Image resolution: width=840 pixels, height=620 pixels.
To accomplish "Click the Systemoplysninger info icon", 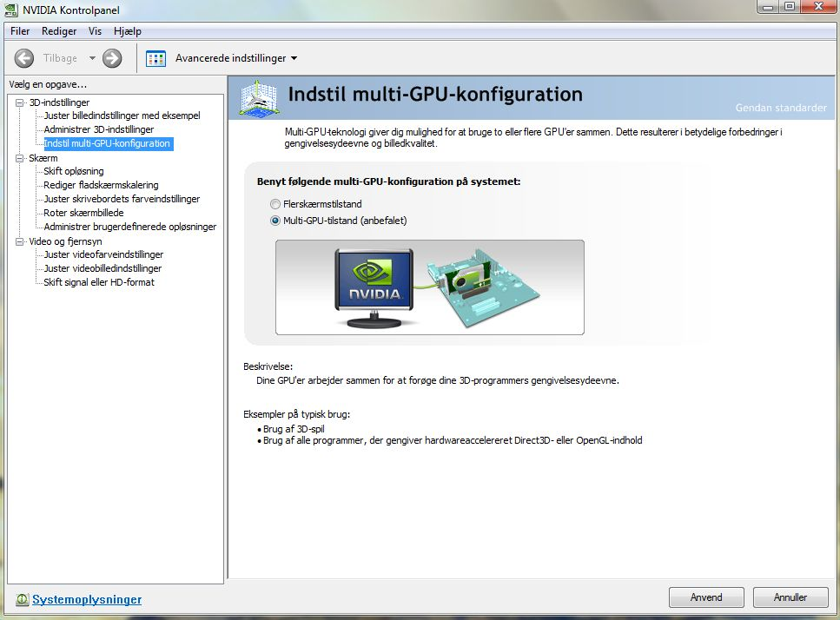I will [x=22, y=600].
